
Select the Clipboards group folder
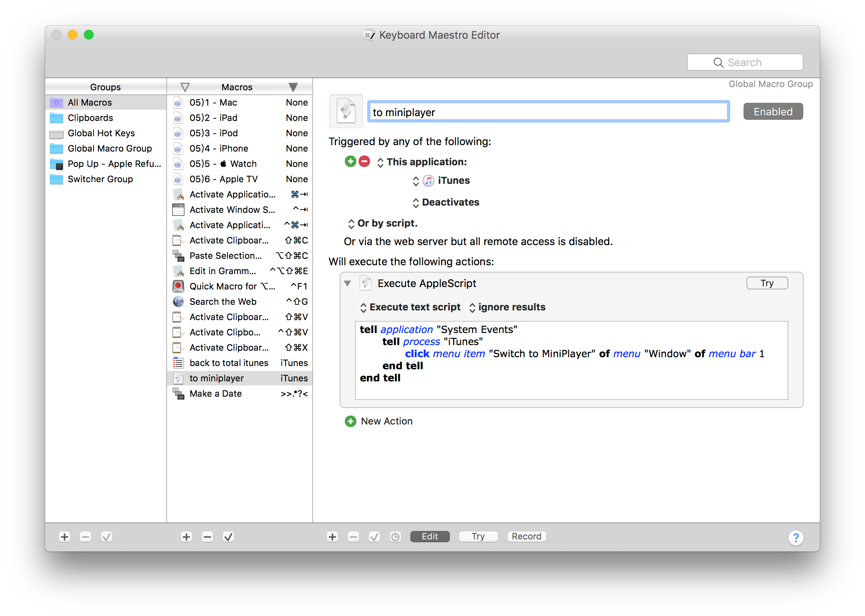click(106, 118)
